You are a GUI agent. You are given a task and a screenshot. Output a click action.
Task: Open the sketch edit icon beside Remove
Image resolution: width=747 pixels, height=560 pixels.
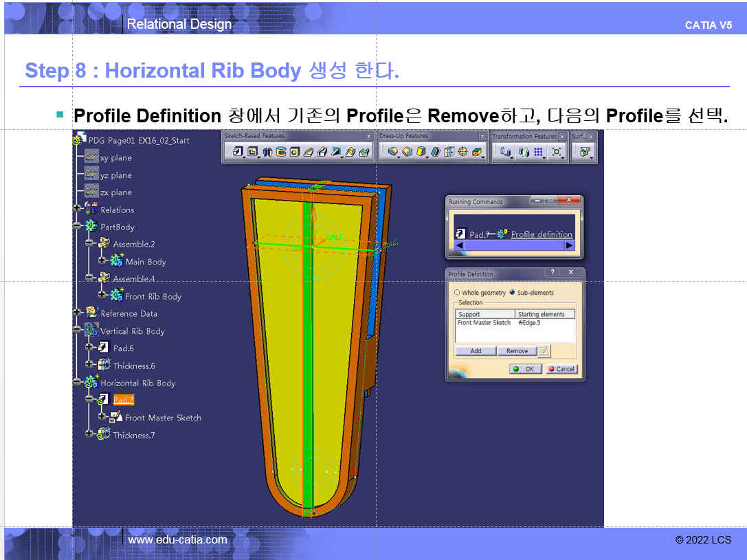tap(544, 351)
